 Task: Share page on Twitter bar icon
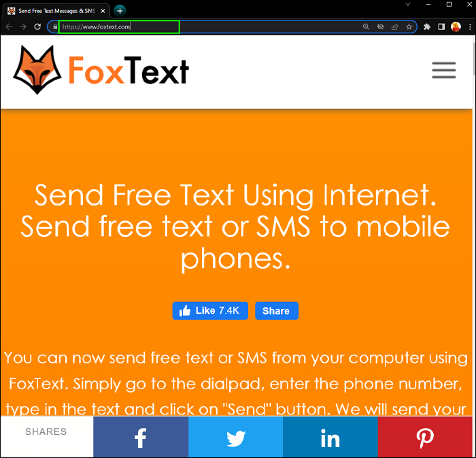(x=235, y=437)
